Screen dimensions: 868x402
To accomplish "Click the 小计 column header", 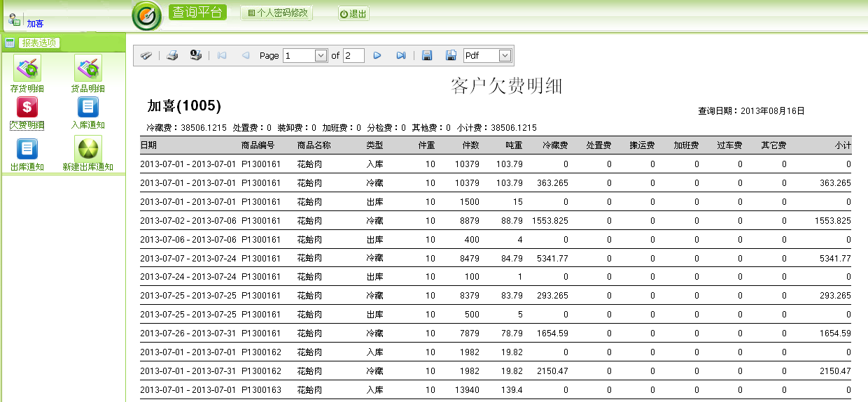I will click(843, 145).
